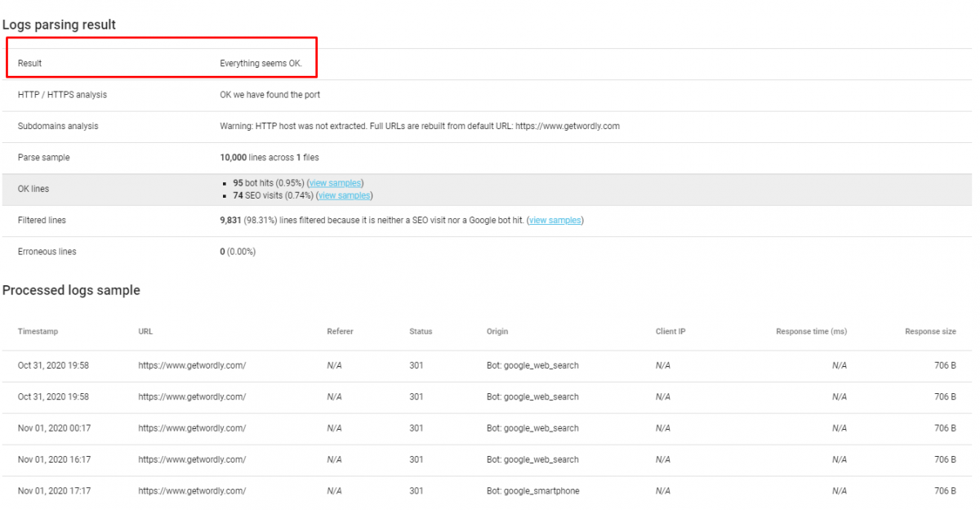Click status 301 in the Nov 01 16:17 row
This screenshot has width=980, height=510.
coord(416,459)
